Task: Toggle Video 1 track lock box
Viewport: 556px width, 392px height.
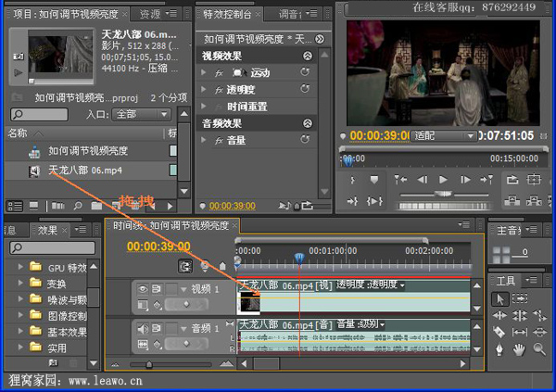Action: coord(171,289)
